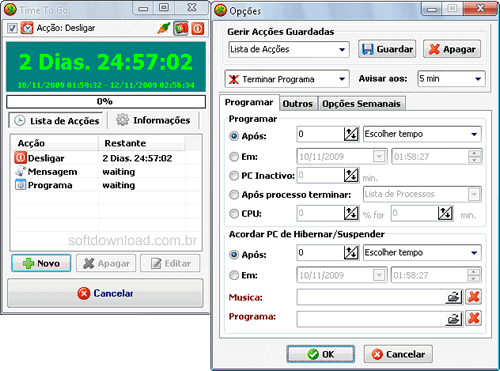Click calculator icon beside CPU minutes field

point(445,213)
